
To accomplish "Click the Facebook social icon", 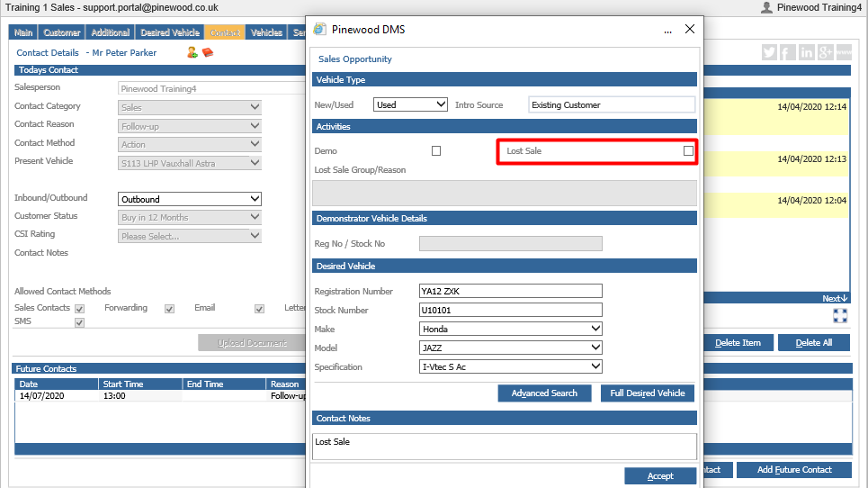I will (787, 52).
